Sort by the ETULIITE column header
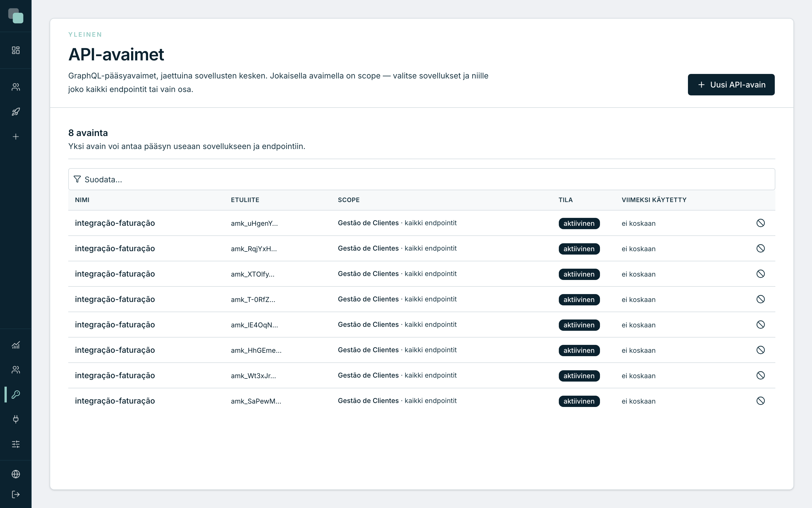The image size is (812, 508). coord(245,200)
